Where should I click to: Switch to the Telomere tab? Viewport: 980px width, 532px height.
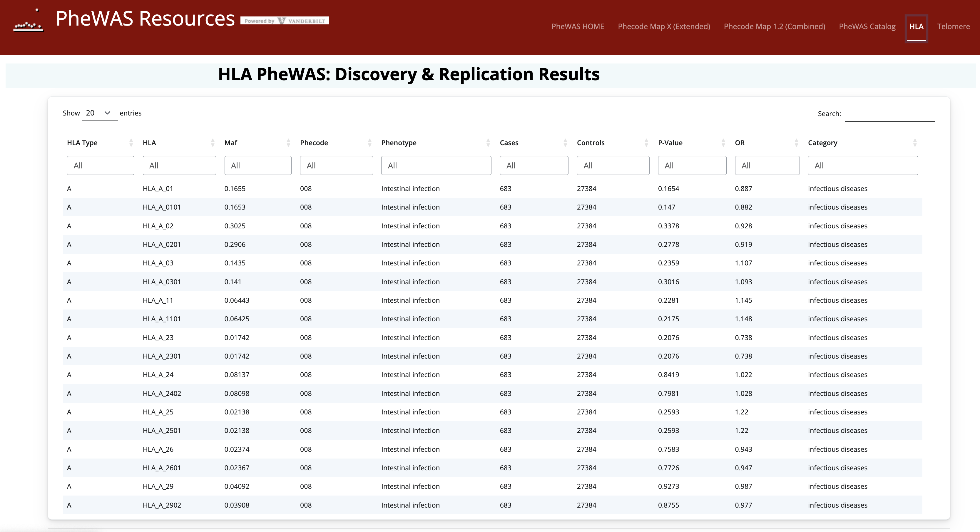coord(953,27)
